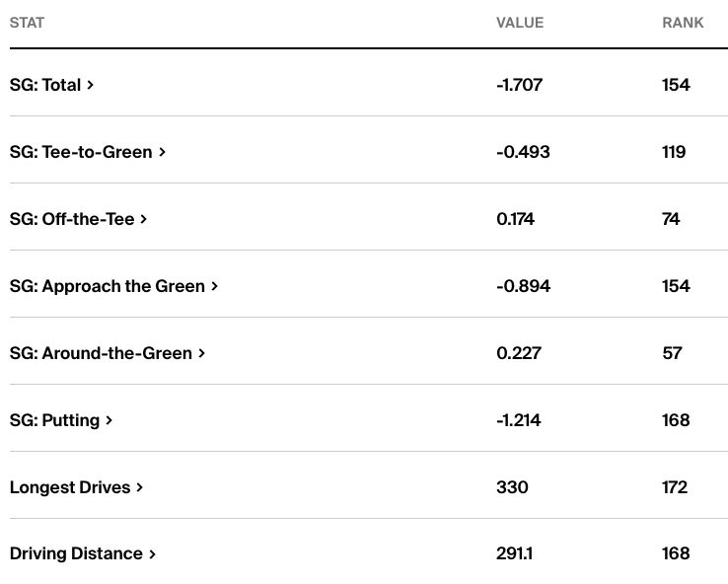This screenshot has height=584, width=728.
Task: Click the arrow beside SG: Around-the-Green
Action: [x=202, y=353]
